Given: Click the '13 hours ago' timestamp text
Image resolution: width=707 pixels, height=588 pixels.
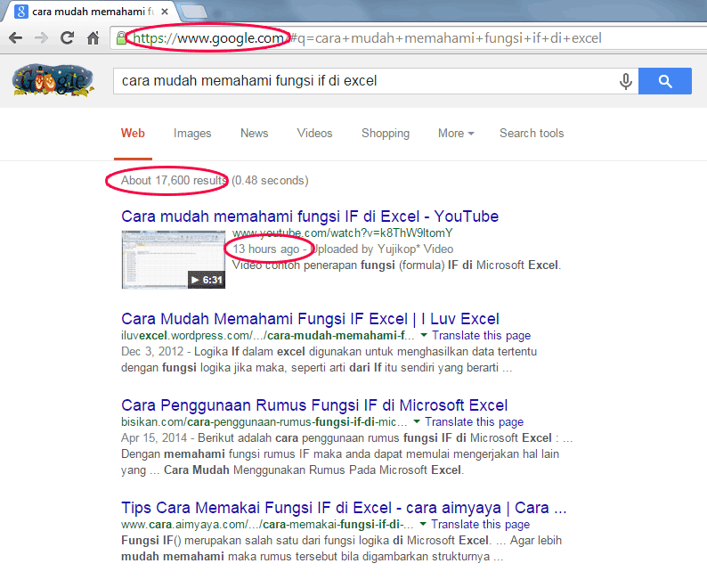Looking at the screenshot, I should [x=266, y=249].
